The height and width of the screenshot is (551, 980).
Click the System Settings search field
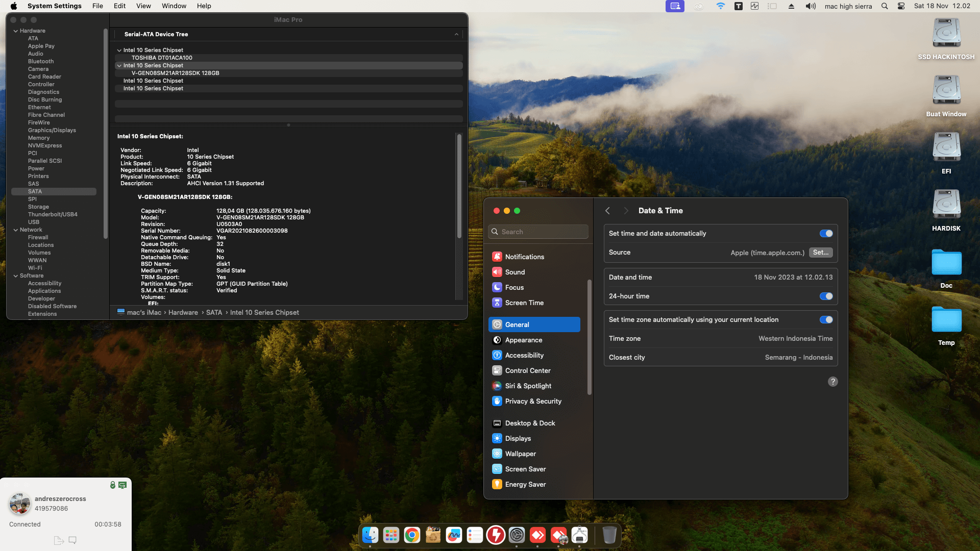click(x=538, y=232)
